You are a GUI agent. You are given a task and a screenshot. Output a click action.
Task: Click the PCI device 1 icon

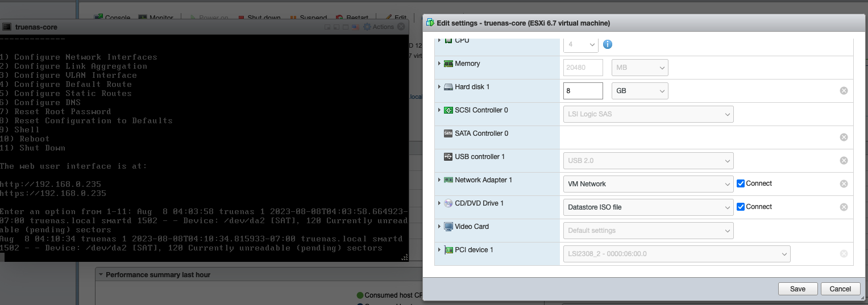(x=448, y=250)
